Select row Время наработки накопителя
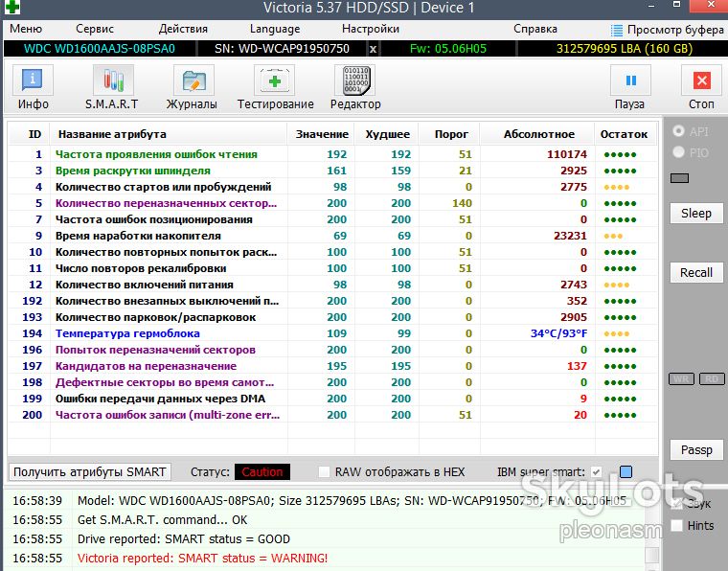The height and width of the screenshot is (571, 728). coord(332,236)
